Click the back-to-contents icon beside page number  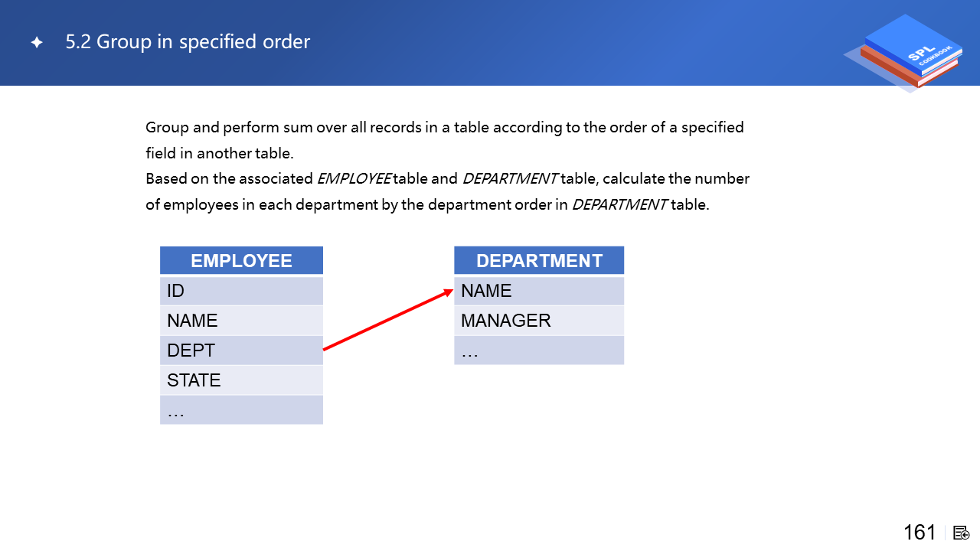tap(962, 533)
